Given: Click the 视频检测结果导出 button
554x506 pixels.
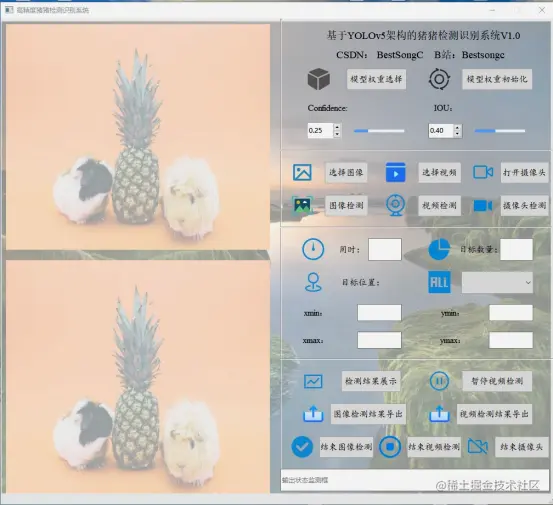Looking at the screenshot, I should click(x=494, y=414).
